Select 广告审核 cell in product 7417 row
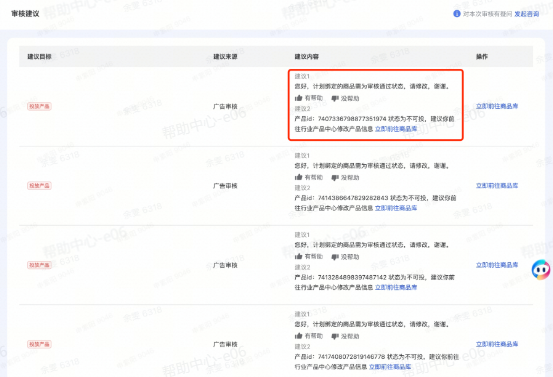 tap(225, 344)
